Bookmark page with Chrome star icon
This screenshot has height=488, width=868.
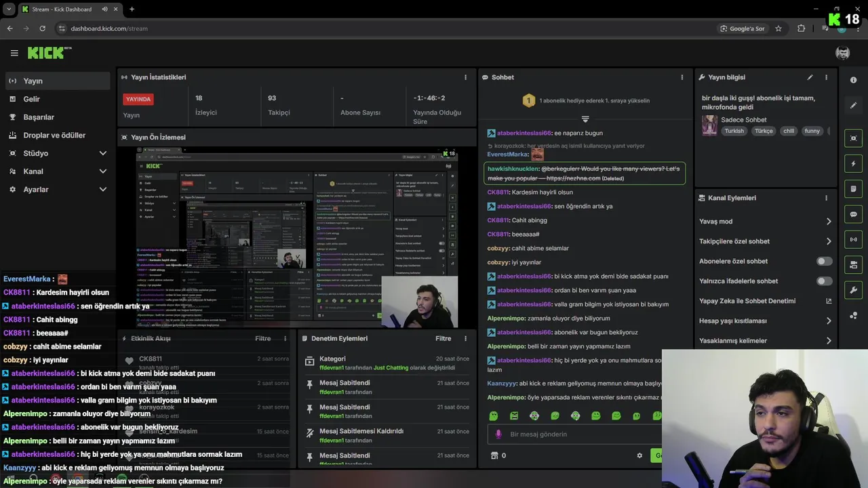click(778, 28)
